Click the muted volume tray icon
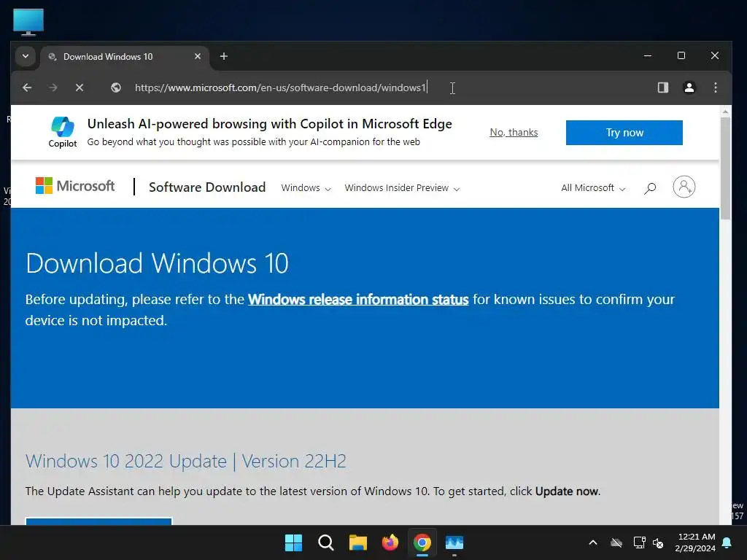This screenshot has width=747, height=560. point(659,542)
